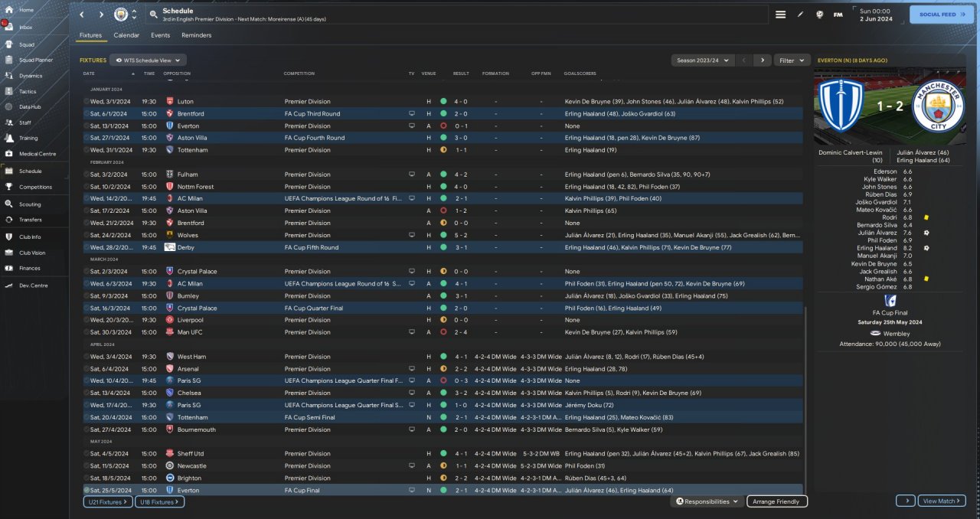Open the Filter dropdown
This screenshot has width=980, height=519.
(x=792, y=60)
